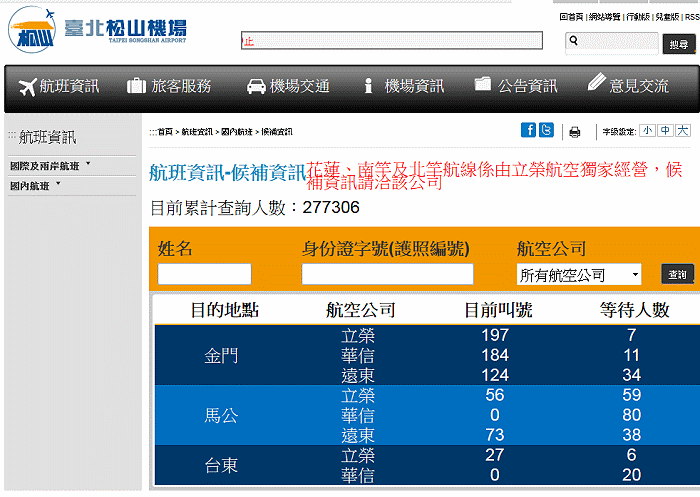Screen dimensions: 700x497
Task: Click the airplane icon for 航班資訊
Action: pos(28,87)
